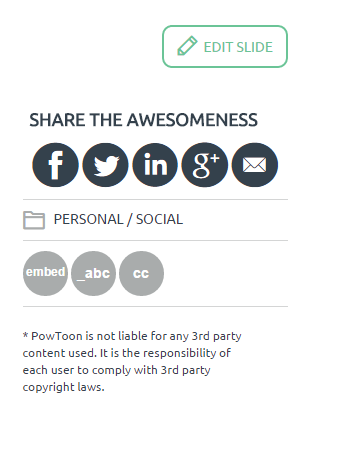
Task: Click the SHARE THE AWESOMENESS heading
Action: [x=143, y=120]
